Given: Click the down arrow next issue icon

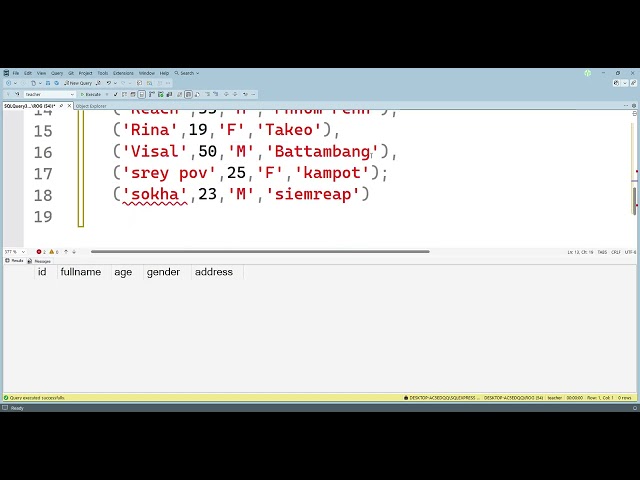Looking at the screenshot, I should (74, 252).
